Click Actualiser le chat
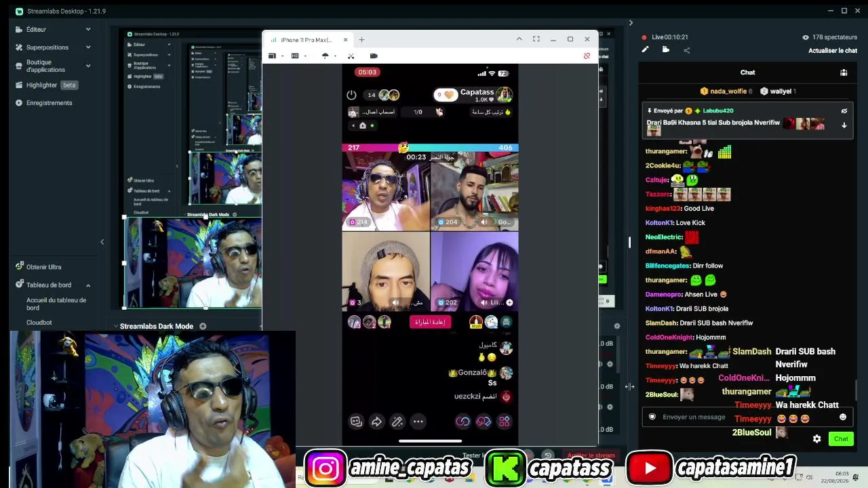 (x=833, y=51)
